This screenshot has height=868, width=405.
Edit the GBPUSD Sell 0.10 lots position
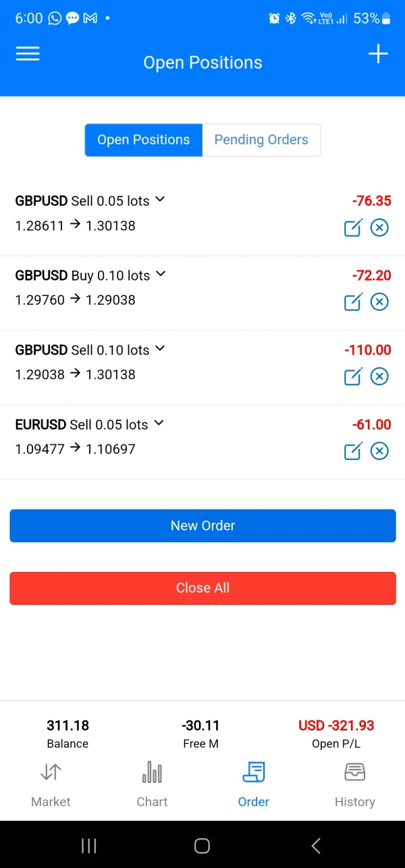[x=353, y=376]
